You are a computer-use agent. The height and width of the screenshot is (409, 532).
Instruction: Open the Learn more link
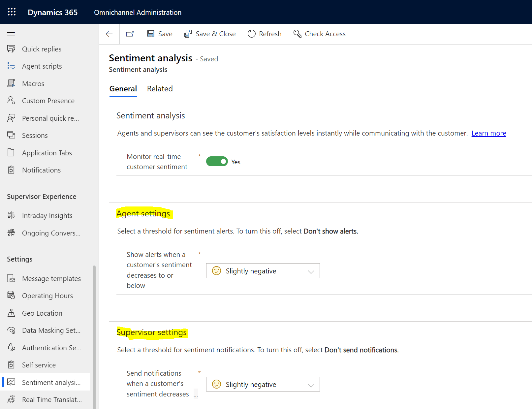(x=488, y=133)
